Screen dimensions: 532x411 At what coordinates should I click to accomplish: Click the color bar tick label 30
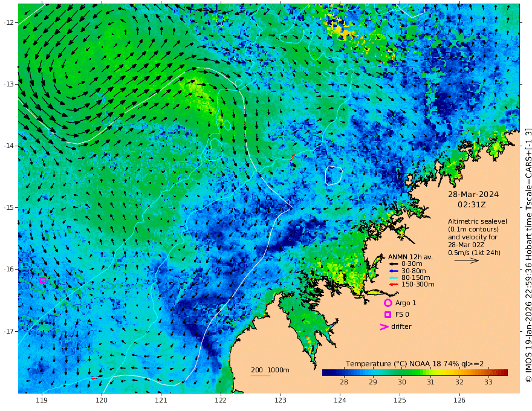[401, 382]
